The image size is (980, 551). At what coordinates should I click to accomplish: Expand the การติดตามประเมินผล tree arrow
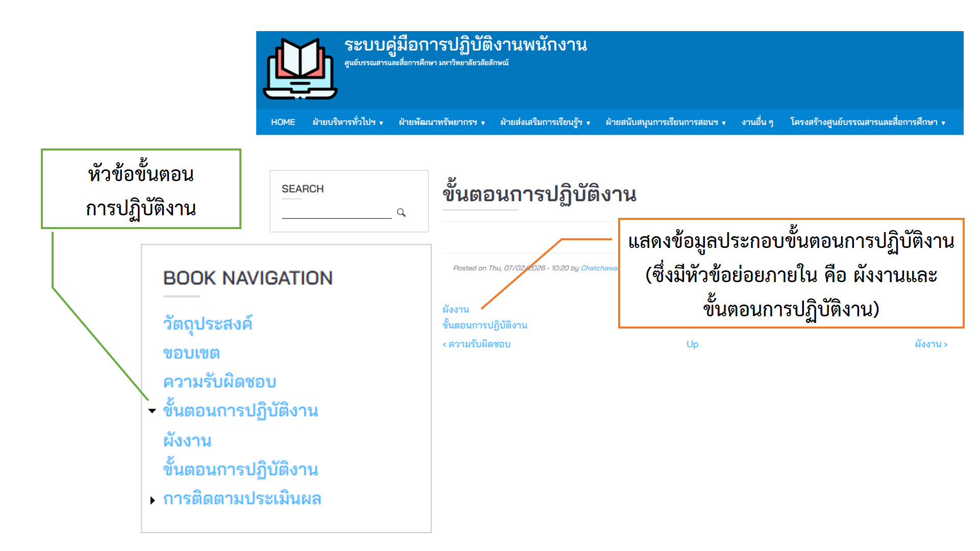pyautogui.click(x=152, y=500)
